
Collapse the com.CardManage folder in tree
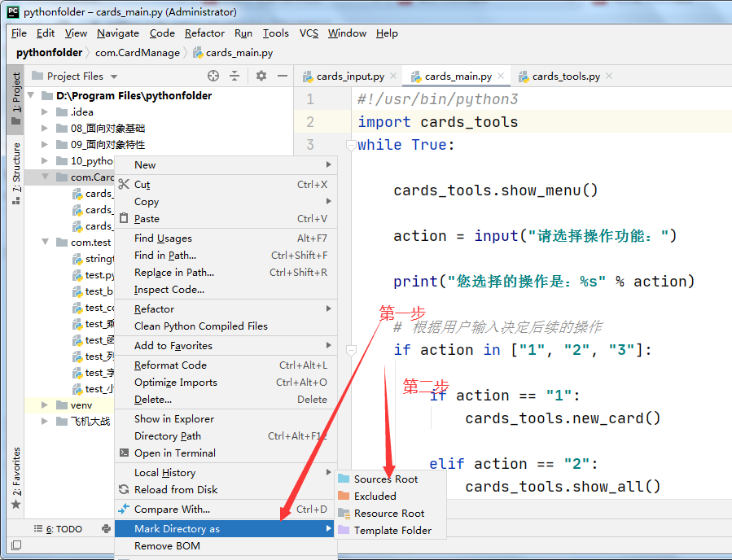[x=46, y=177]
